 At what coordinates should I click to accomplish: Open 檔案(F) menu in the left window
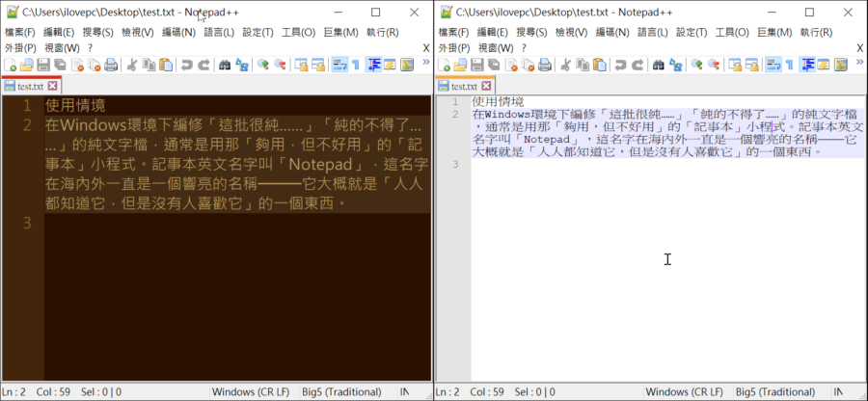tap(20, 32)
